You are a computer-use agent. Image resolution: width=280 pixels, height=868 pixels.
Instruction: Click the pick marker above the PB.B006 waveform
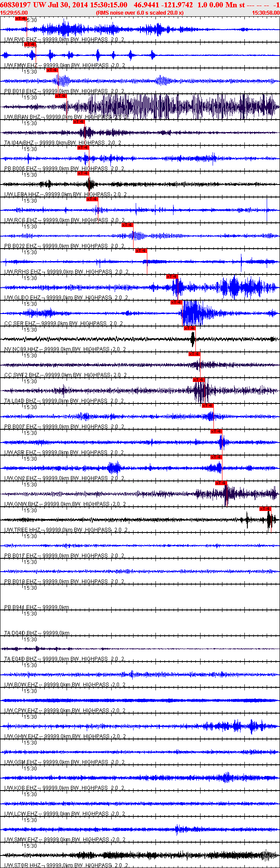click(83, 148)
